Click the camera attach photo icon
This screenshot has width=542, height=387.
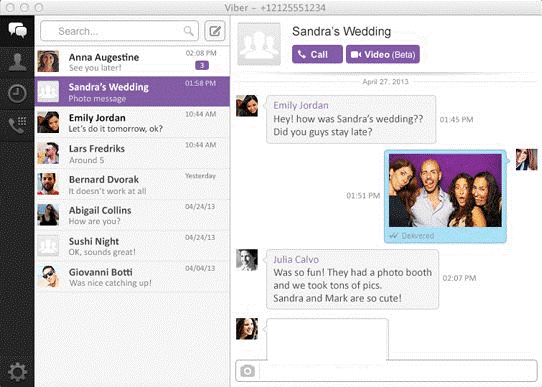pos(247,371)
